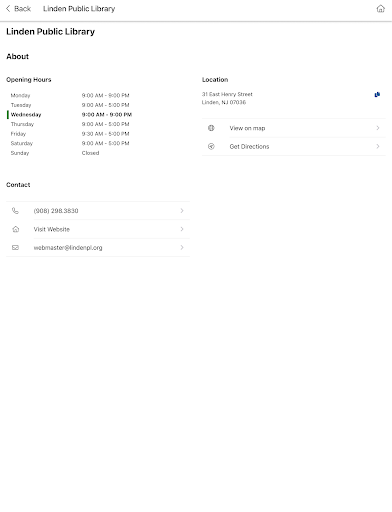The width and height of the screenshot is (392, 512).
Task: Click the Contact heading
Action: (x=18, y=185)
